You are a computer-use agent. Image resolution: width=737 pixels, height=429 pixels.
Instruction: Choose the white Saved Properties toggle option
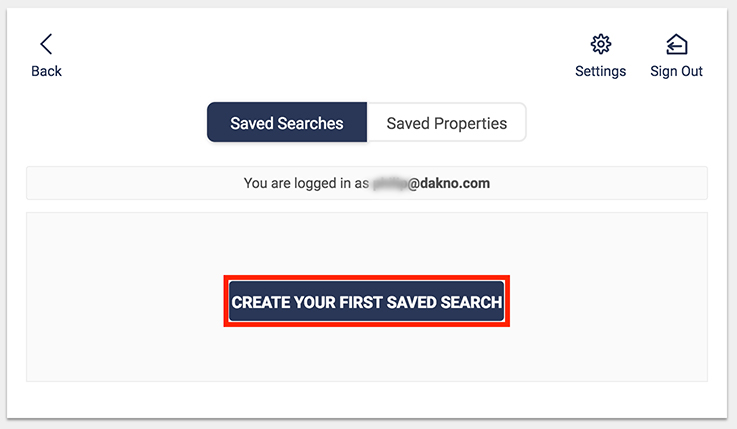point(447,122)
